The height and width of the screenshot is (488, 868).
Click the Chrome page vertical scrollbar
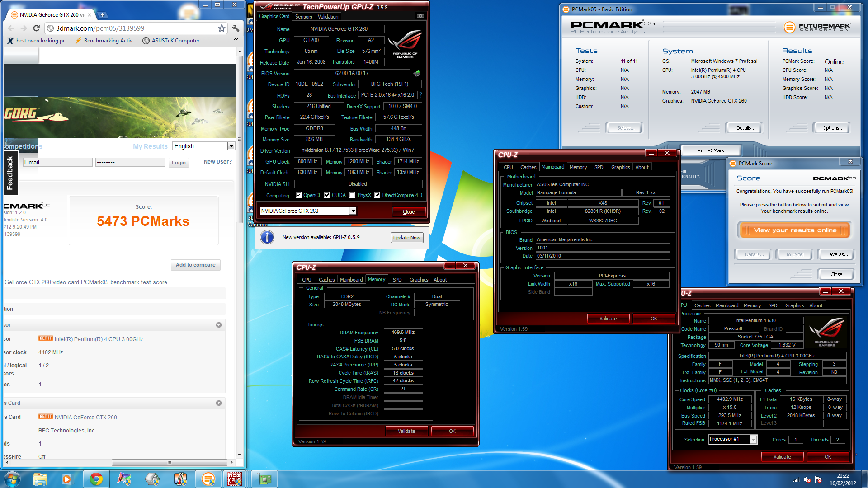tap(239, 139)
